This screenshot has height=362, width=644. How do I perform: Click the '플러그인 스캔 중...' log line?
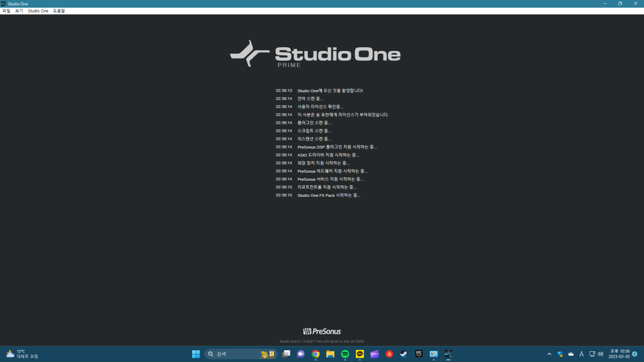click(x=314, y=123)
